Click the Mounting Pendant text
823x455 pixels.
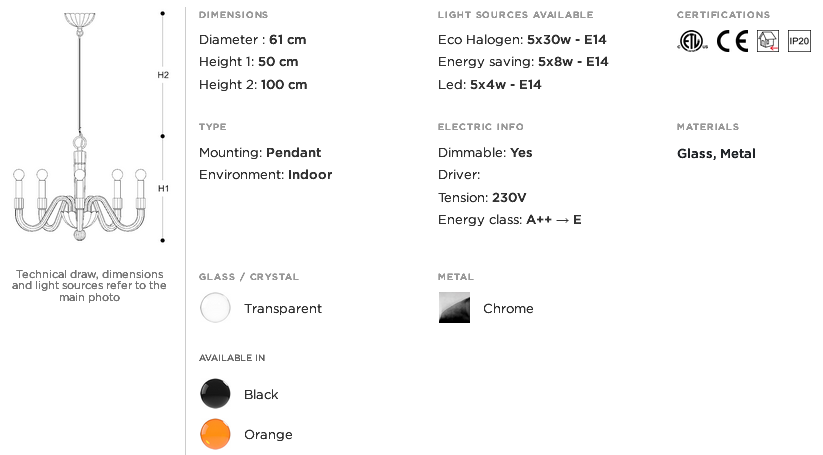point(260,153)
